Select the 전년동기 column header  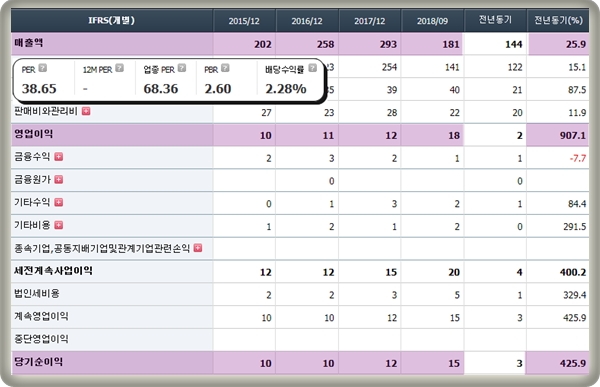(495, 20)
